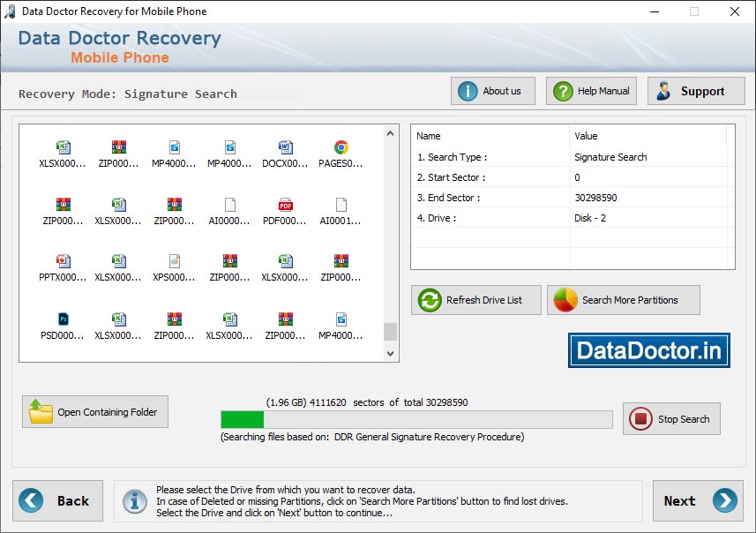
Task: Open the Help Manual
Action: (590, 91)
